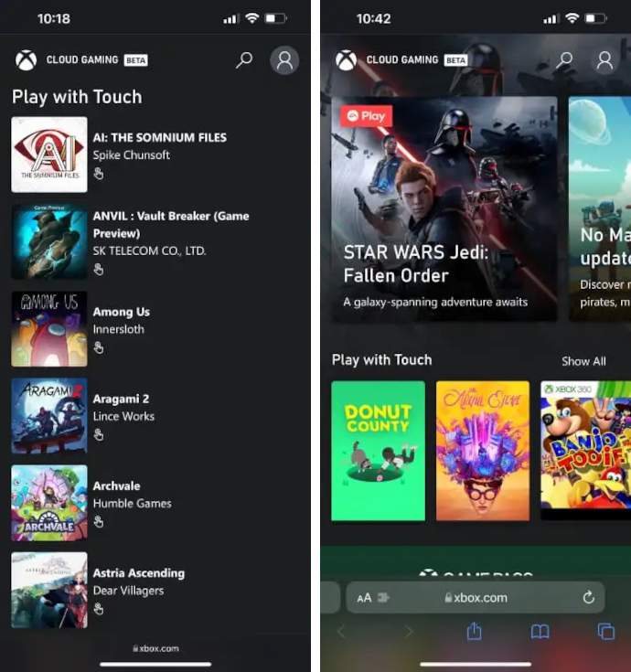Tap the touch icon under Lince Works
The height and width of the screenshot is (672, 631).
click(99, 434)
